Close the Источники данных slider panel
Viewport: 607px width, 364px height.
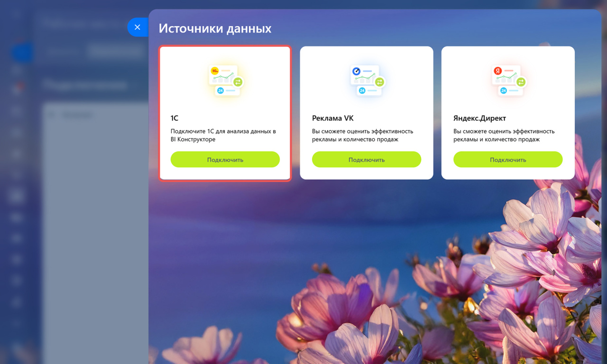138,27
